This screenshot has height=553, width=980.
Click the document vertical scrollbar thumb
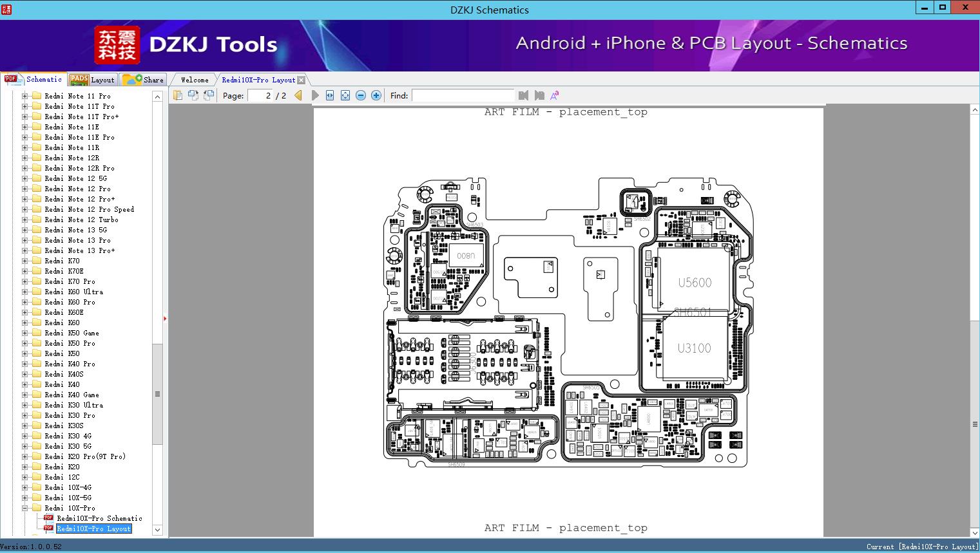(x=975, y=425)
